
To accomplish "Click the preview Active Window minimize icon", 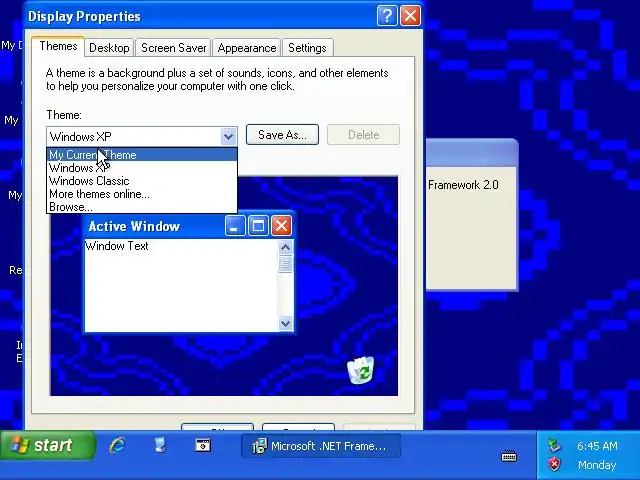I will click(x=235, y=226).
